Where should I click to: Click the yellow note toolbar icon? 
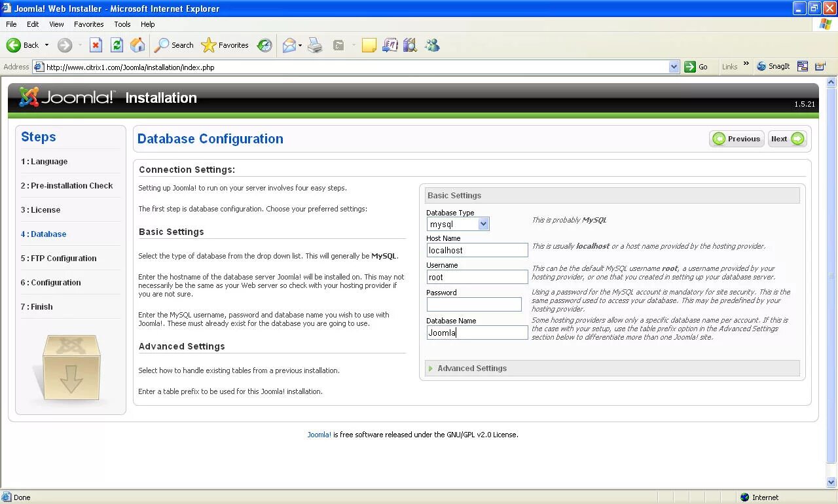click(x=369, y=45)
